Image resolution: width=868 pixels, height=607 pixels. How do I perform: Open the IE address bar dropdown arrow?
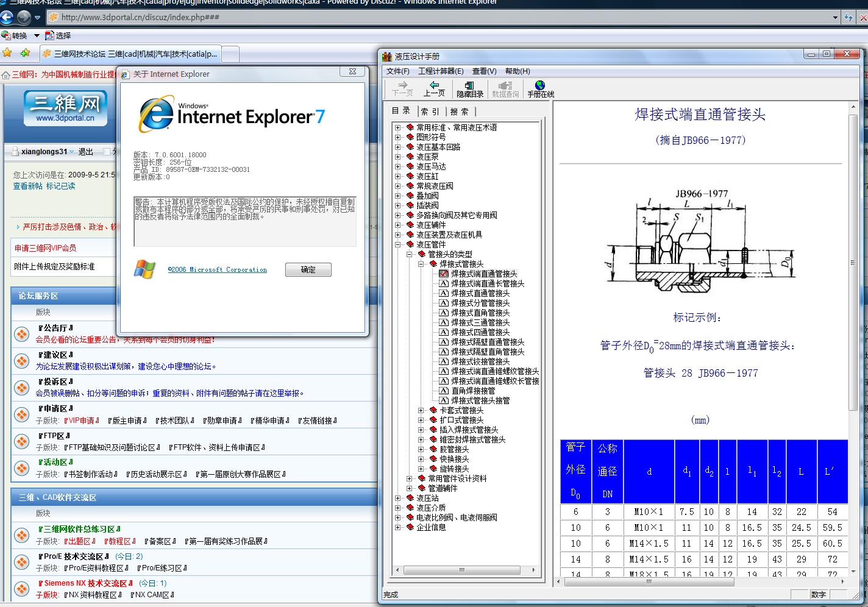835,18
